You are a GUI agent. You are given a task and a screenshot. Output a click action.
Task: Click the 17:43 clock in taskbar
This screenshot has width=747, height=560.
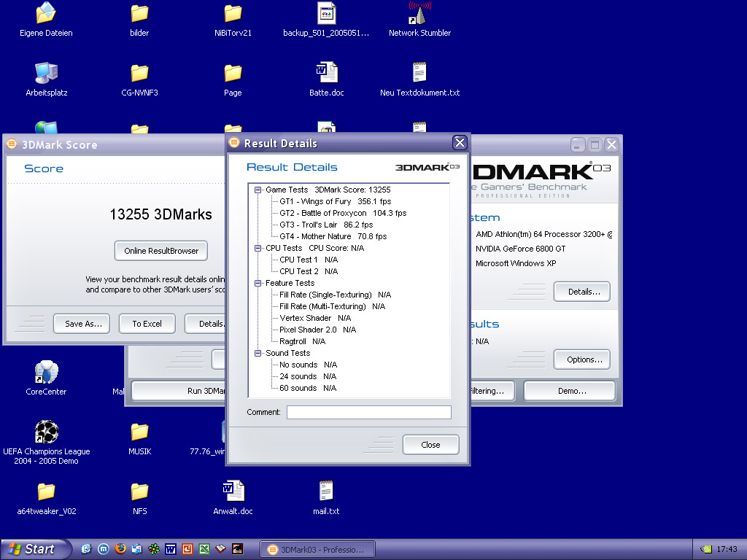tap(727, 550)
